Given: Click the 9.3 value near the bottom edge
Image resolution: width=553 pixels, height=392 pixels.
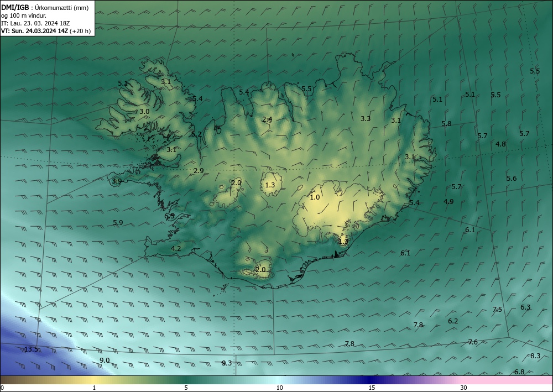Looking at the screenshot, I should (227, 363).
